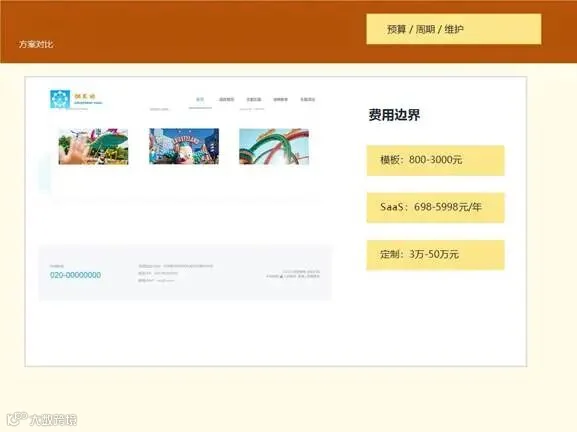The height and width of the screenshot is (432, 577).
Task: Open the amusement park gate thumbnail
Action: click(x=184, y=146)
